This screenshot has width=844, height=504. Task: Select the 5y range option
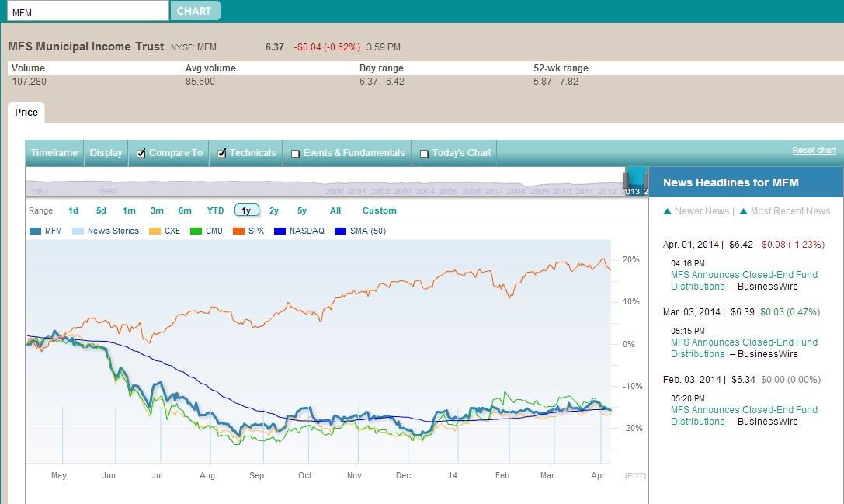pos(301,210)
